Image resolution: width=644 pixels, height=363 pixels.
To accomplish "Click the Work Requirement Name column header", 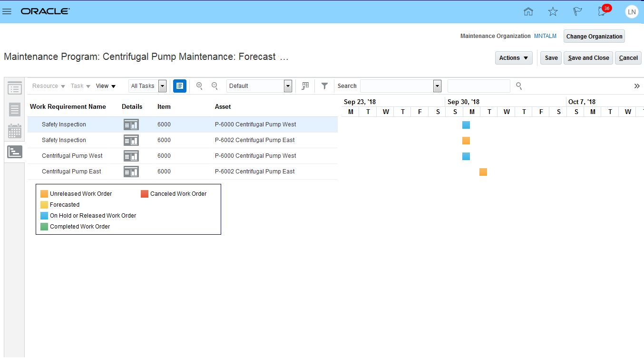I will [68, 107].
